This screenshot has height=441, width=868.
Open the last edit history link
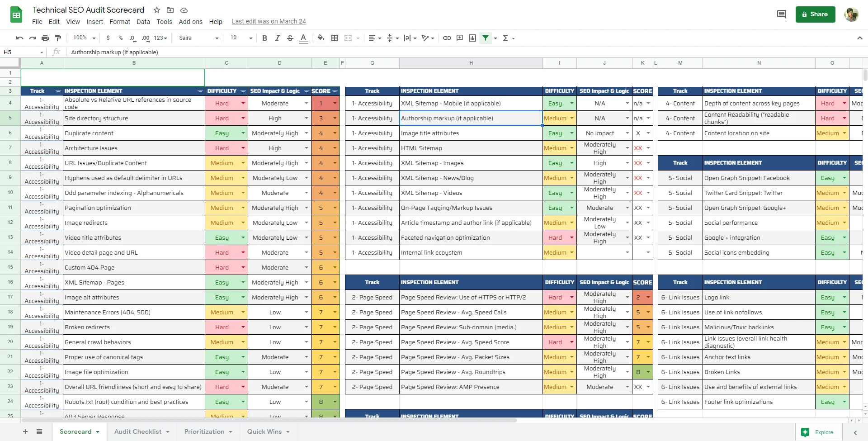tap(269, 21)
